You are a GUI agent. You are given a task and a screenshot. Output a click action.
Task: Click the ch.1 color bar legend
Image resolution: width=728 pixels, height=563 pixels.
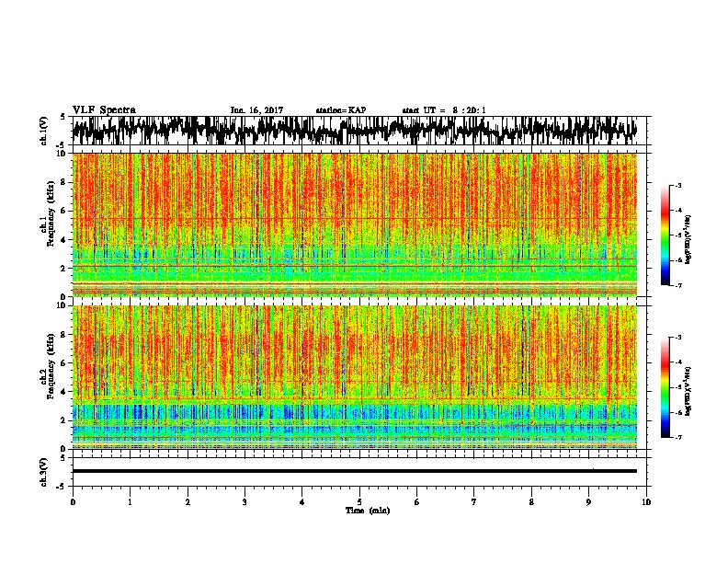[x=665, y=236]
